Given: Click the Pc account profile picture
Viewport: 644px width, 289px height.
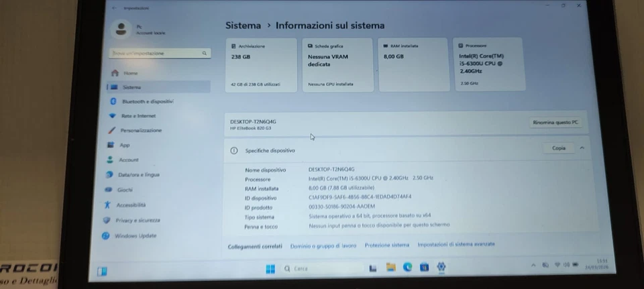Looking at the screenshot, I should click(121, 30).
